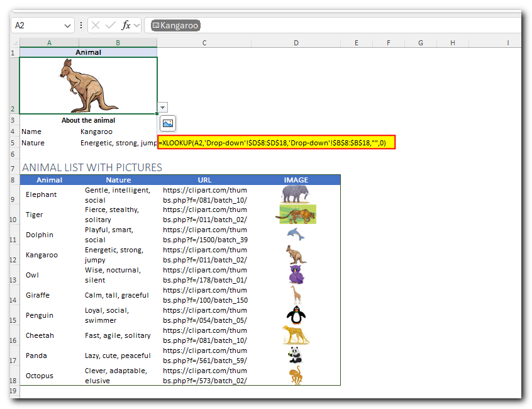Expand the Name Box dropdown arrow
The image size is (532, 409).
click(67, 26)
